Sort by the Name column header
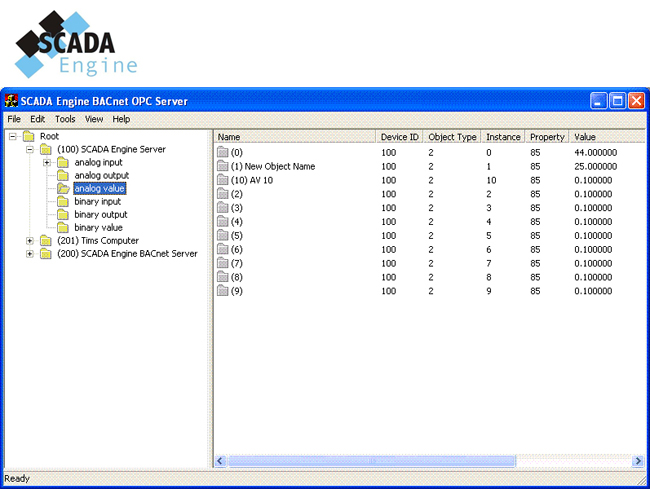 point(295,137)
